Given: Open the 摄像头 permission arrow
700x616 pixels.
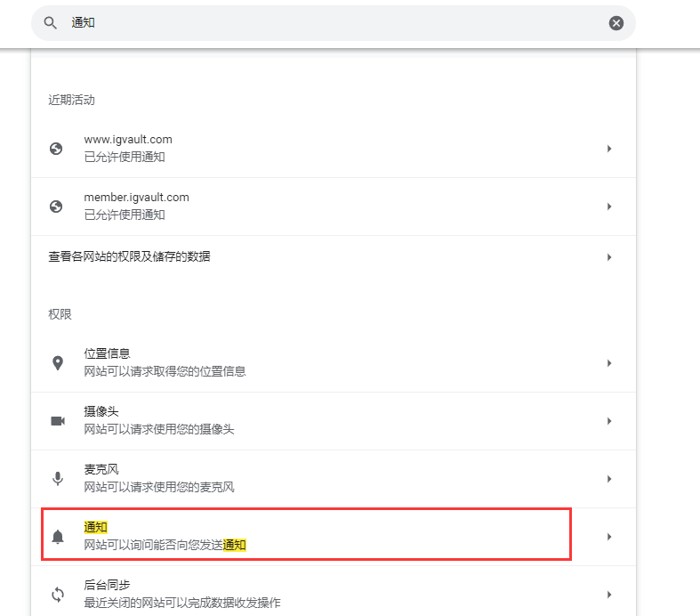Looking at the screenshot, I should 609,421.
